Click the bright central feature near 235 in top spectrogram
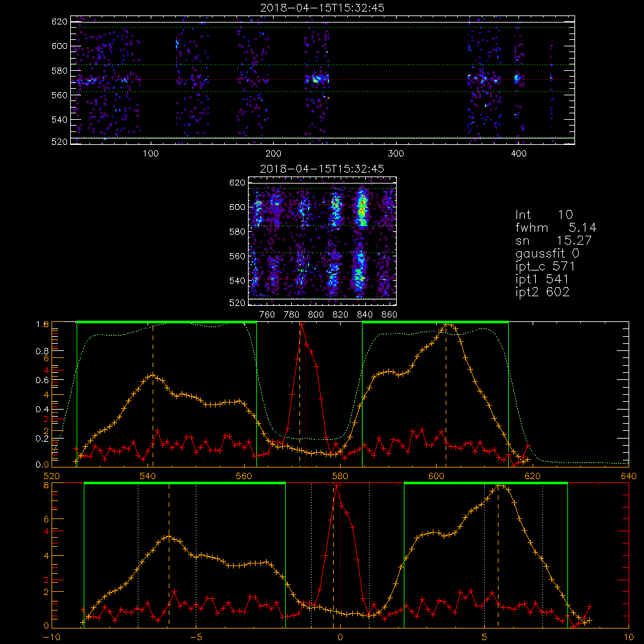 pos(317,79)
